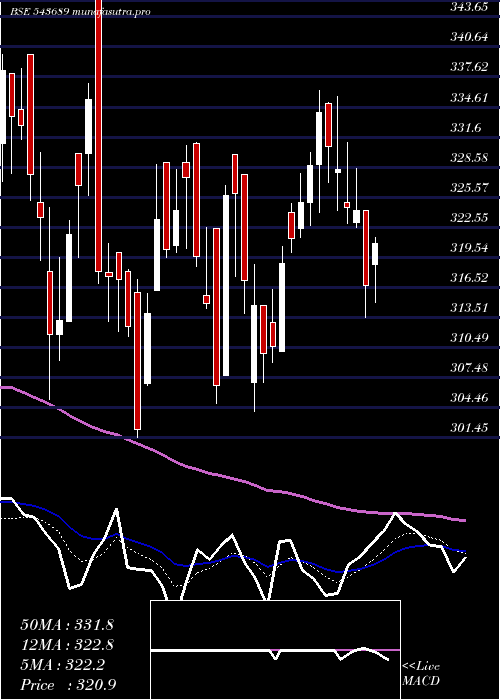Screen dimensions: 500x700
Task: Select the 343.65 price axis label
Action: pyautogui.click(x=469, y=8)
